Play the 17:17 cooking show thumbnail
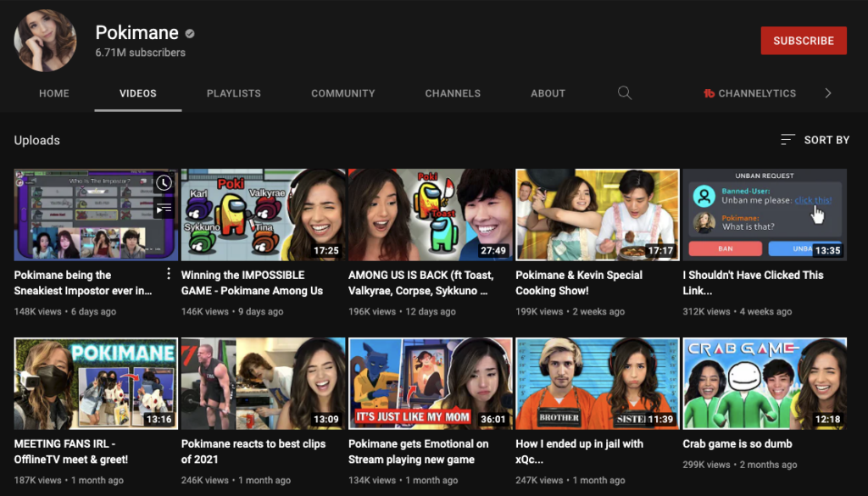The height and width of the screenshot is (496, 868). click(x=598, y=215)
